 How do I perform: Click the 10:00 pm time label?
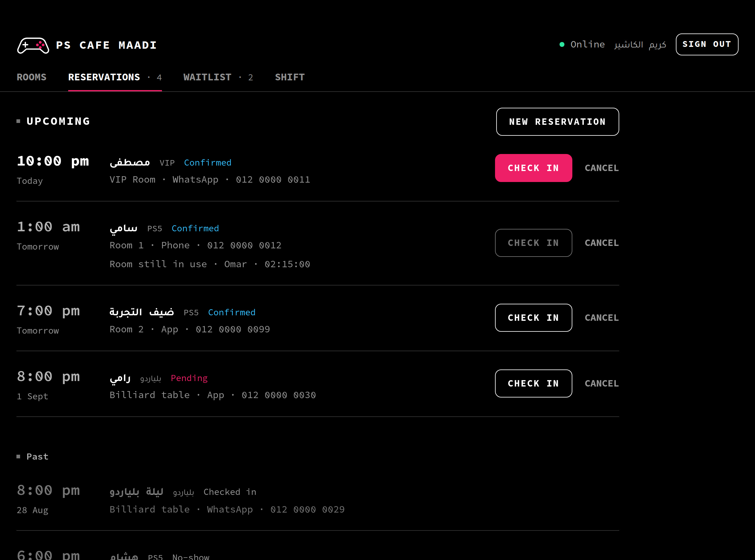(53, 161)
